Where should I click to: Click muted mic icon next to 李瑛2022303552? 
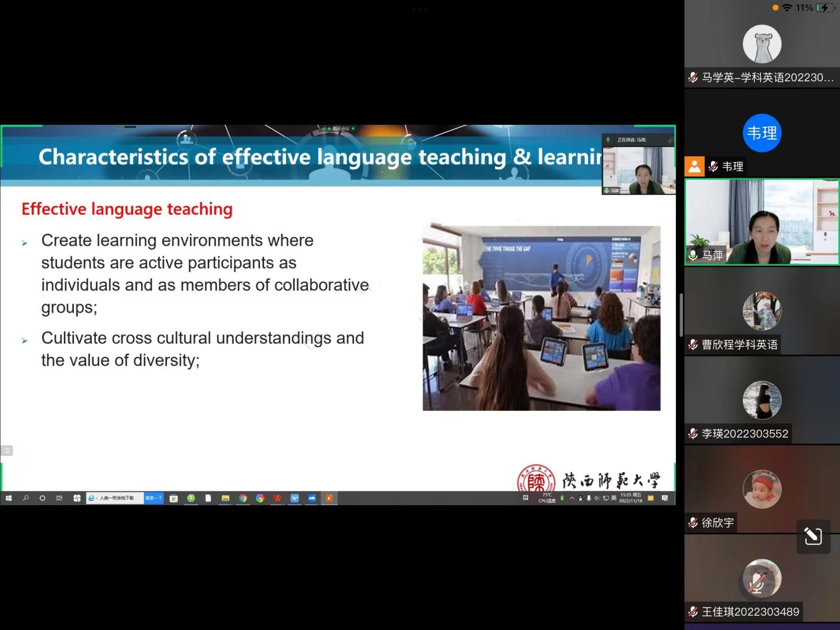tap(693, 433)
